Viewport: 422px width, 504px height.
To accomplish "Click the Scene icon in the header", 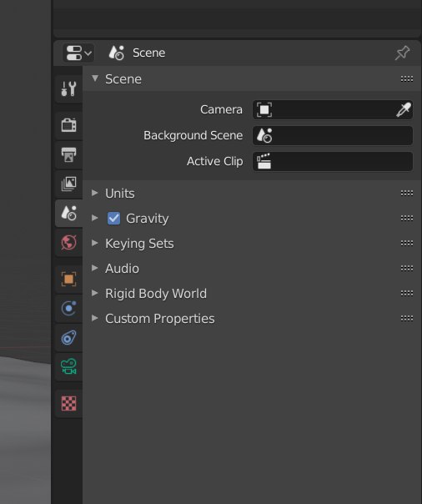I will click(116, 53).
